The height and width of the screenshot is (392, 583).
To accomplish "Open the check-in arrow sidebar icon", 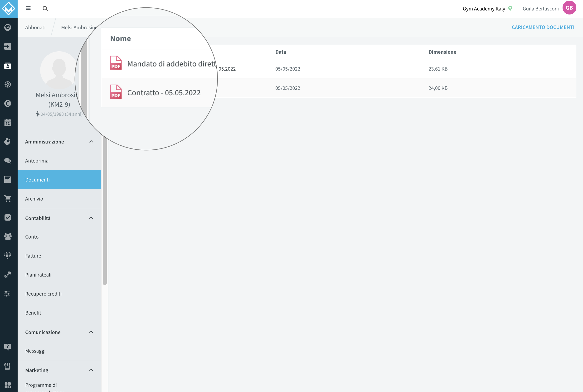I will pos(8,47).
